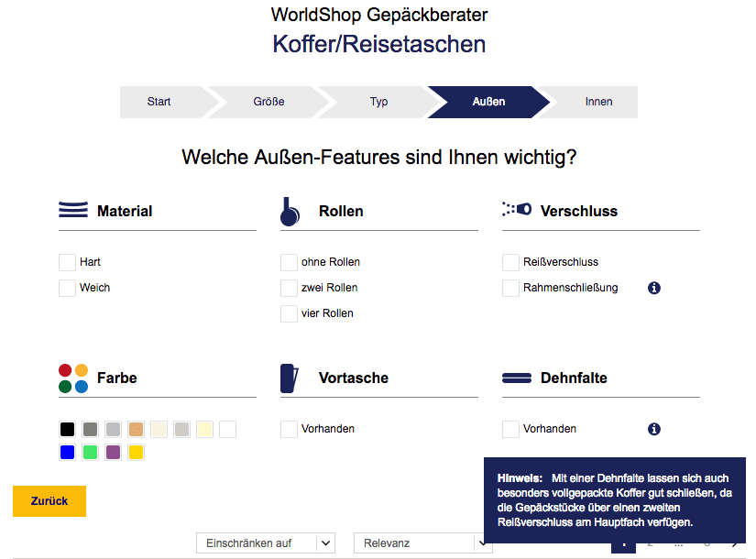Click the Vortasche pocket icon
Viewport: 756px width, 559px height.
pyautogui.click(x=289, y=376)
